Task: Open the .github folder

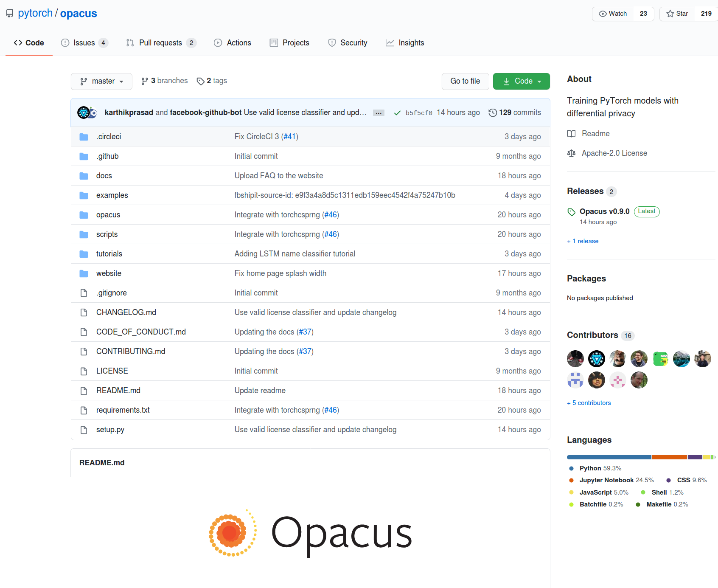Action: pos(107,156)
